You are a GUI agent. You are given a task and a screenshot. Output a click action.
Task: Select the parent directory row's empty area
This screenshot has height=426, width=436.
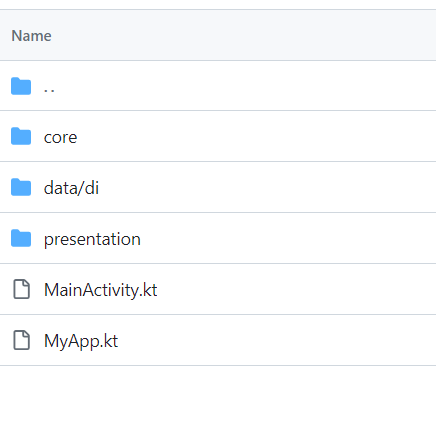coord(245,86)
